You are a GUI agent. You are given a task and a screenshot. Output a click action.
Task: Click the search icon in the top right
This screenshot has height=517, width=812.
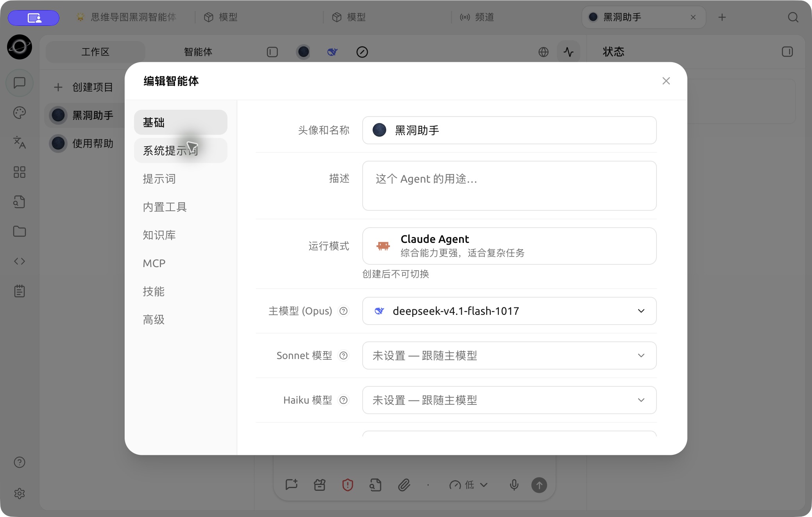pos(793,17)
